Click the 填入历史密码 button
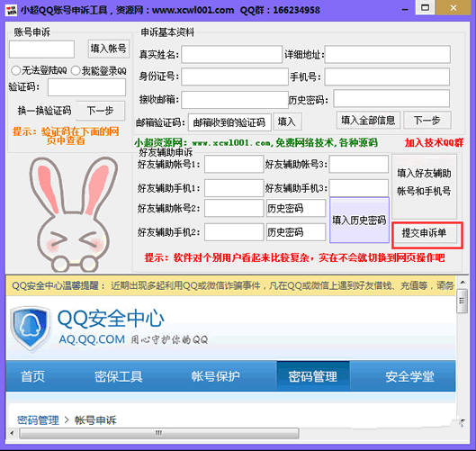This screenshot has width=476, height=451. point(359,221)
